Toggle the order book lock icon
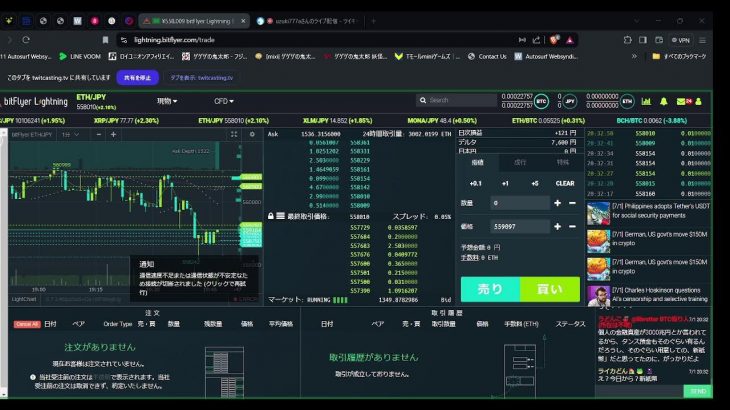The image size is (730, 410). point(270,216)
